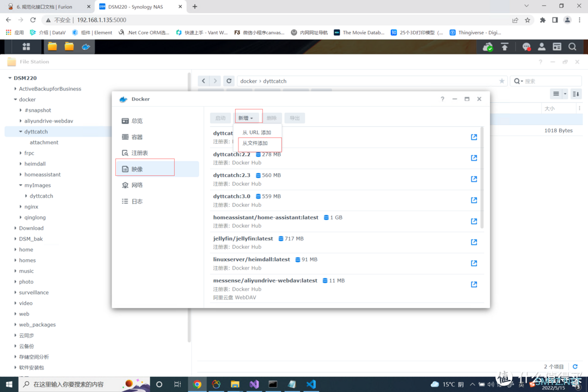
Task: Open Visual Studio from Windows taskbar
Action: pos(254,384)
